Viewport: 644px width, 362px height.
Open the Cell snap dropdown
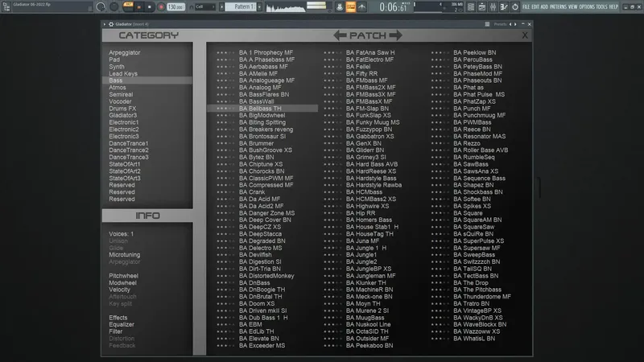tap(205, 7)
